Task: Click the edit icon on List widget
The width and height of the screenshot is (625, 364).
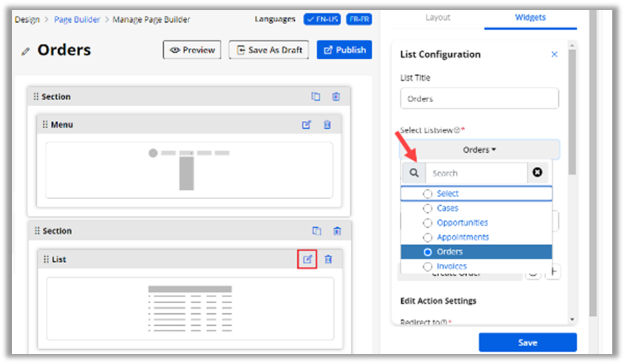Action: 307,259
